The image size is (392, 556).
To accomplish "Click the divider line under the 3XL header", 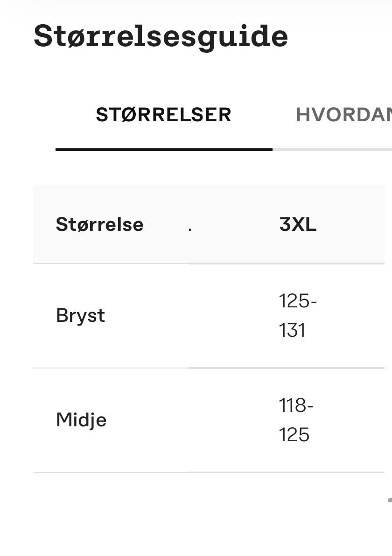I will click(x=287, y=264).
